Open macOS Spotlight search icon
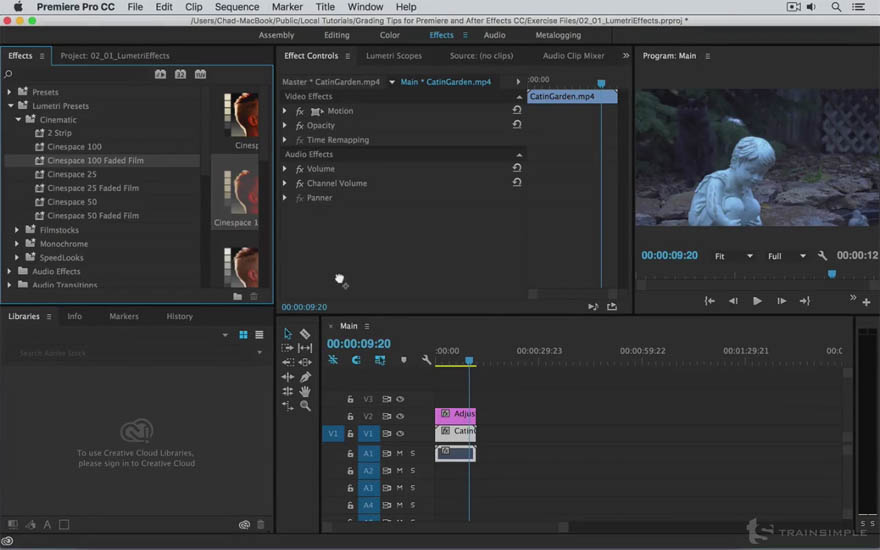Viewport: 880px width, 550px height. 836,7
